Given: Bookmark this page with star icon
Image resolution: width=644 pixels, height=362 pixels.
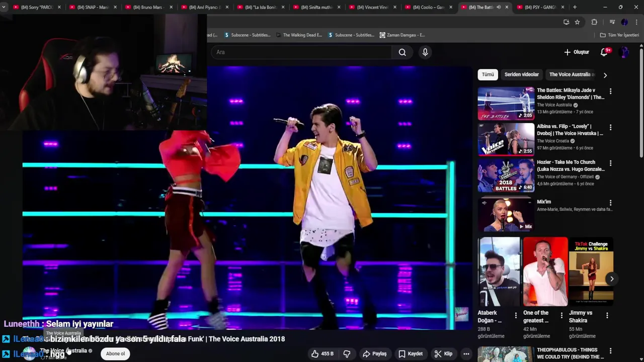Looking at the screenshot, I should click(x=577, y=22).
